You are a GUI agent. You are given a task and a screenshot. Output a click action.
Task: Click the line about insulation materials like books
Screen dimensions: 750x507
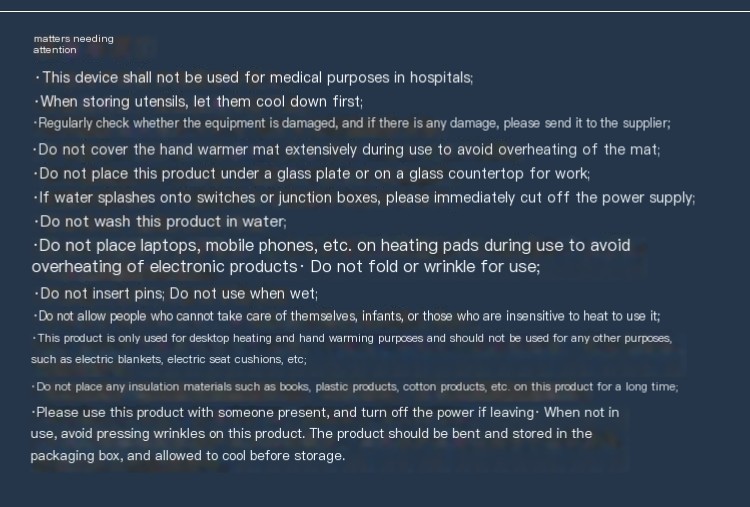[x=355, y=386]
